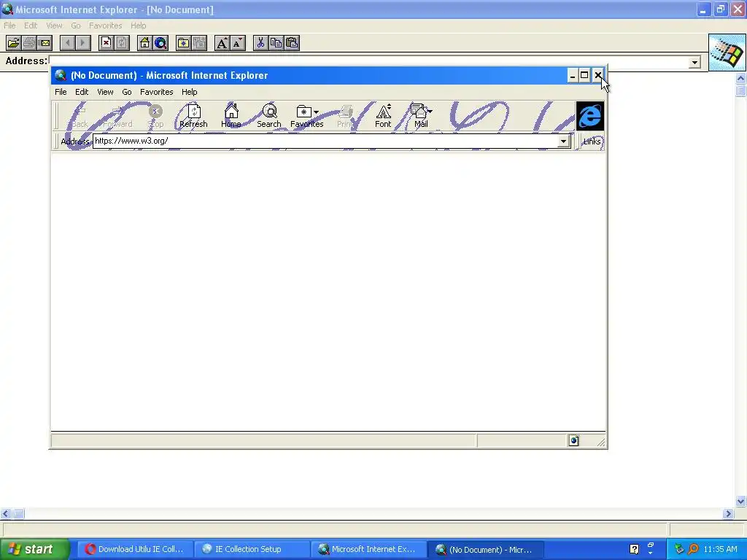Open Help menu in background IE window
The height and width of the screenshot is (560, 747).
138,26
